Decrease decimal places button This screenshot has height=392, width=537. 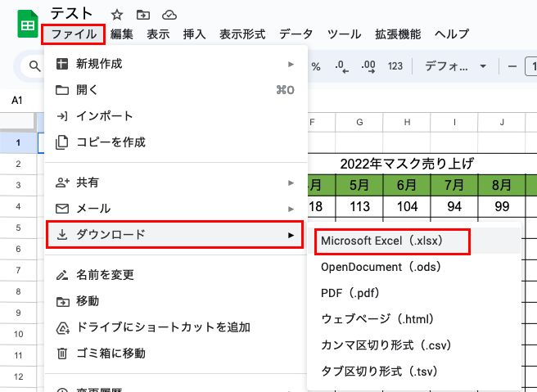click(341, 66)
